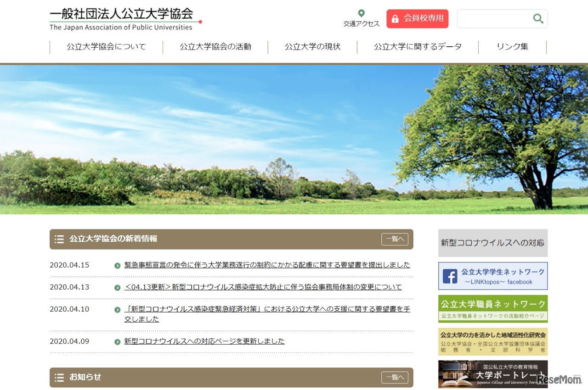This screenshot has height=390, width=588.
Task: Open the 公立大学協会について menu
Action: (106, 46)
